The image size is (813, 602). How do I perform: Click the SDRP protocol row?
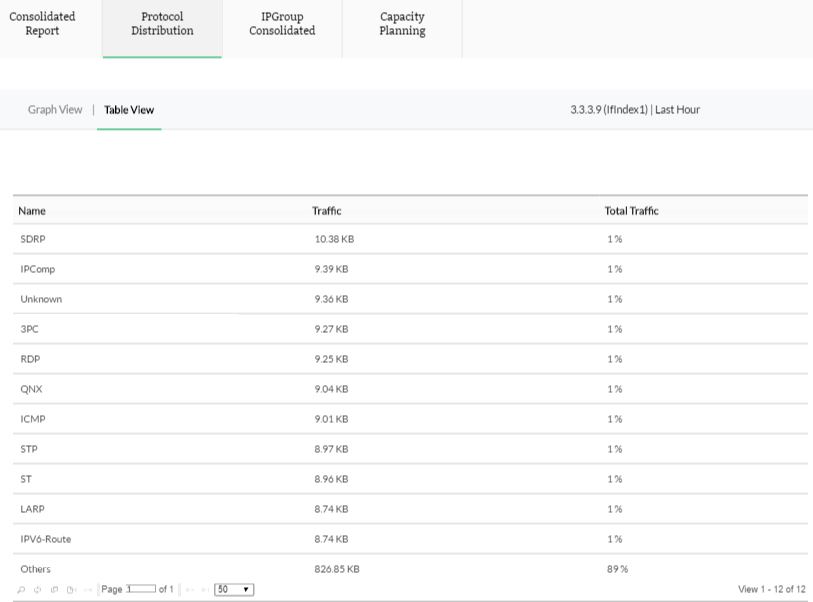(x=33, y=239)
